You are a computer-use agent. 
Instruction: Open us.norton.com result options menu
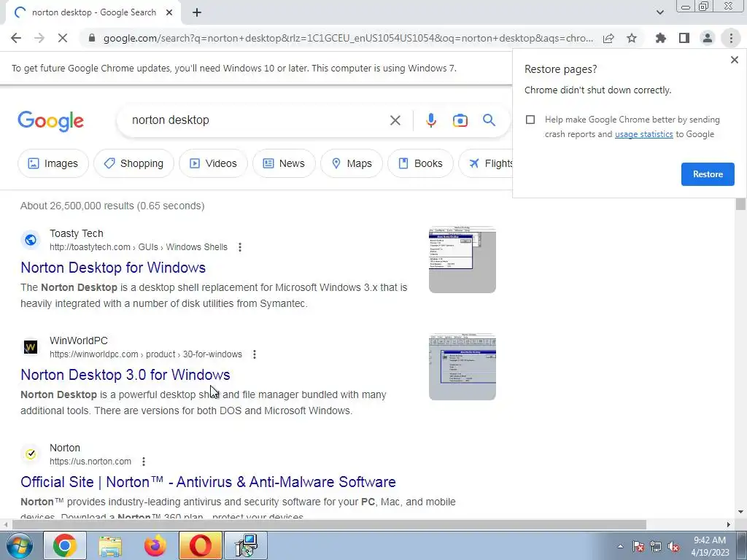[x=144, y=462]
